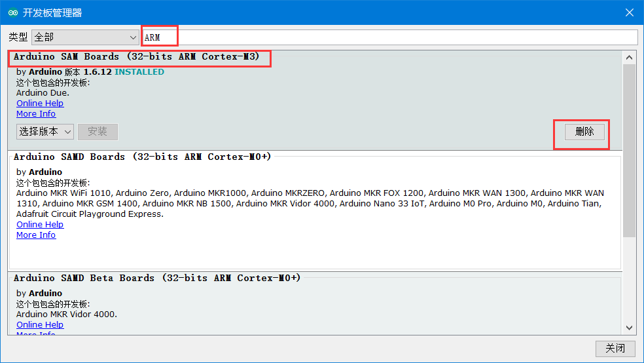
Task: Click the 安装 install button
Action: tap(98, 132)
